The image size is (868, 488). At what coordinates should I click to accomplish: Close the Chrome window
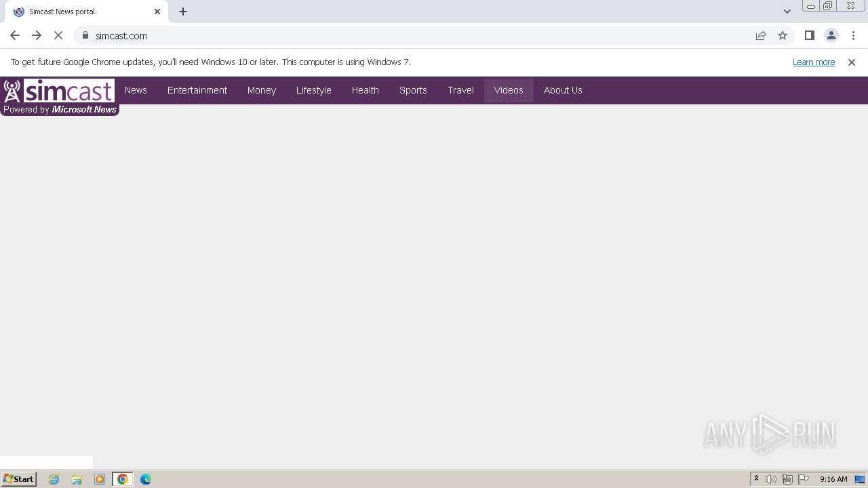[850, 6]
